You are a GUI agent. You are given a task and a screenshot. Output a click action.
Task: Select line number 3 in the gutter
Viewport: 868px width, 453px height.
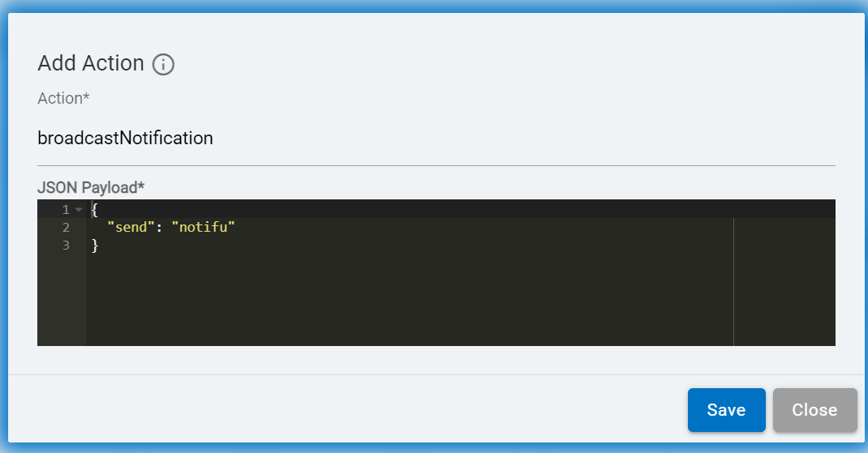[x=66, y=246]
